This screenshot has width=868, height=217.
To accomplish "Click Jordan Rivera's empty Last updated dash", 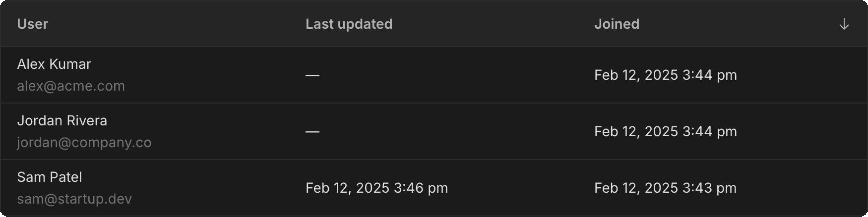I will click(x=312, y=132).
